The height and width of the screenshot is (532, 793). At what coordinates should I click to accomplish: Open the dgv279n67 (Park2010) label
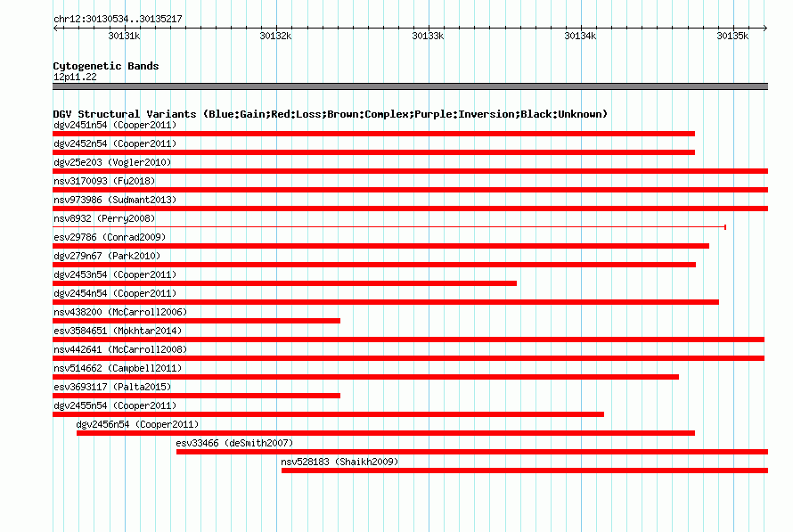point(107,256)
